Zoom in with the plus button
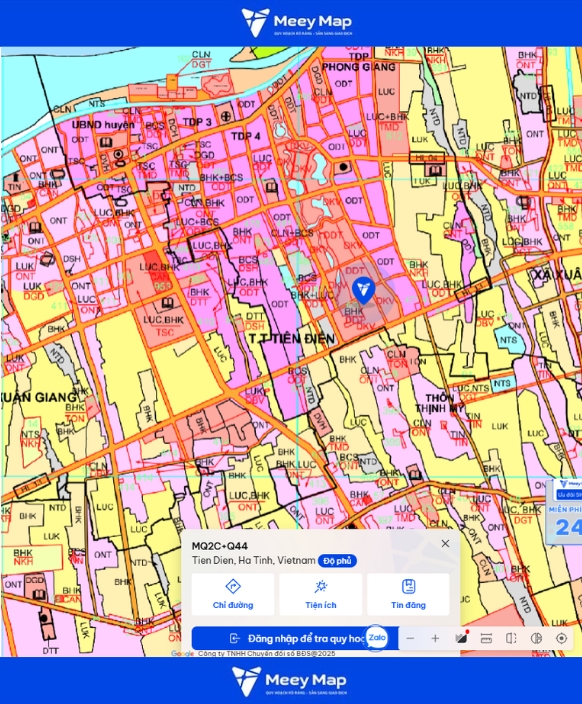Screen dimensions: 582x704 coord(435,638)
